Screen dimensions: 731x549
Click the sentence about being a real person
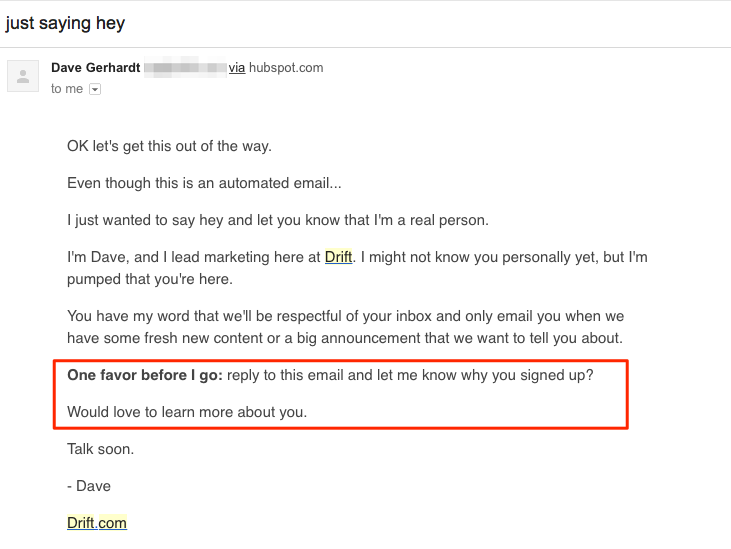click(278, 220)
